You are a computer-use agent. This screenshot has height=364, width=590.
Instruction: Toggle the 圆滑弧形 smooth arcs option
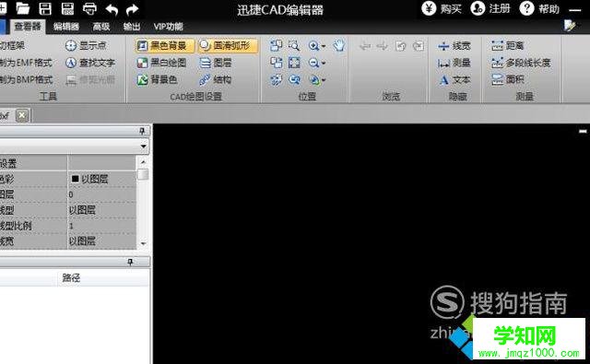coord(228,45)
